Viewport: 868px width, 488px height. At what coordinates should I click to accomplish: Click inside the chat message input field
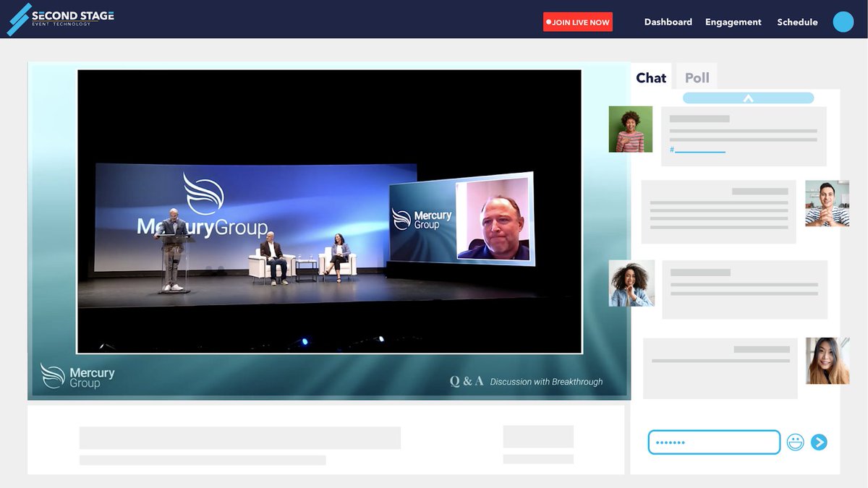[x=712, y=442]
